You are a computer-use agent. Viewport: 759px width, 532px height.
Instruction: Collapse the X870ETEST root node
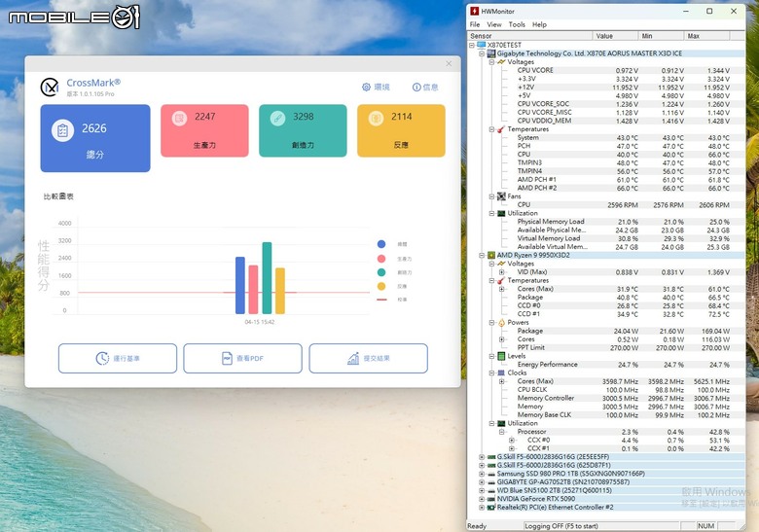click(x=472, y=45)
